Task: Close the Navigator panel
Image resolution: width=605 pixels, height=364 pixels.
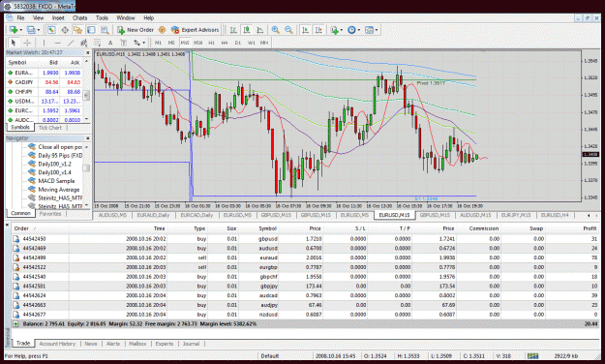Action: pyautogui.click(x=87, y=138)
